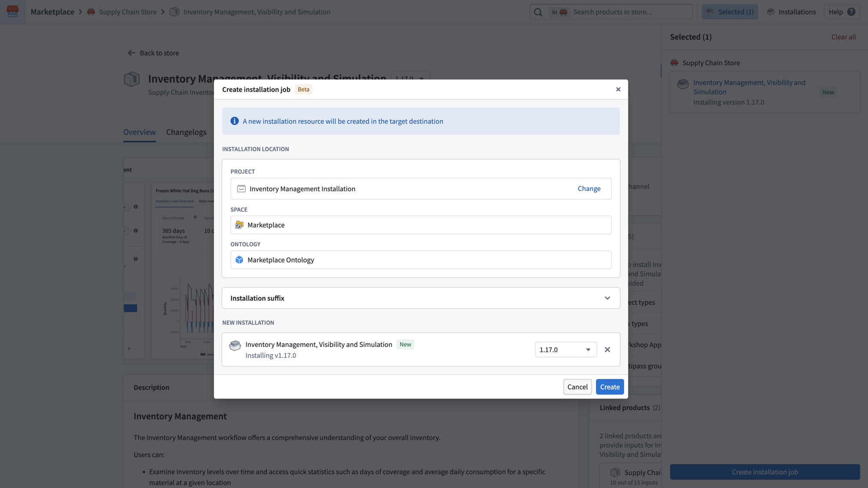Click the Beta tag in dialog header
The width and height of the screenshot is (868, 488).
[303, 89]
